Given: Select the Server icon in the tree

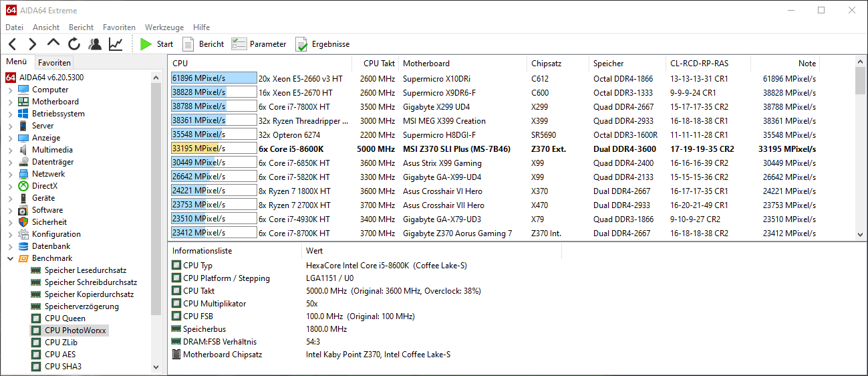Looking at the screenshot, I should tap(24, 126).
